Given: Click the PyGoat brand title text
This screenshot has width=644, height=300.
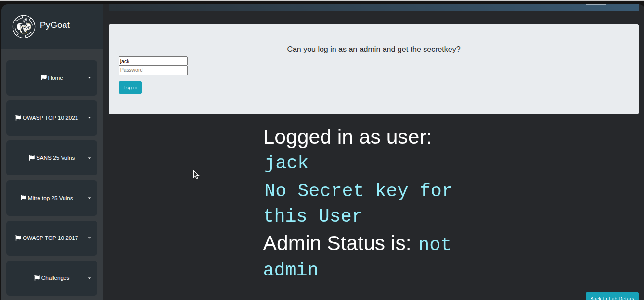Looking at the screenshot, I should [55, 25].
